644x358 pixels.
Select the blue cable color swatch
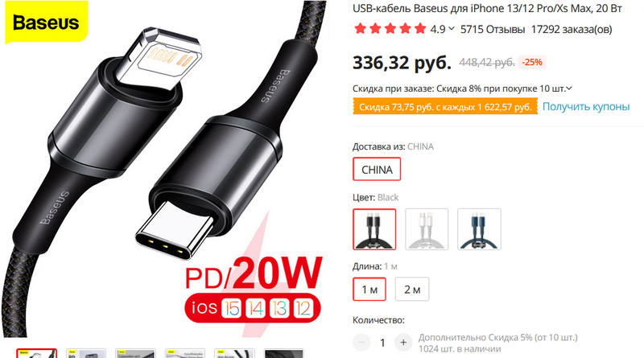point(479,229)
